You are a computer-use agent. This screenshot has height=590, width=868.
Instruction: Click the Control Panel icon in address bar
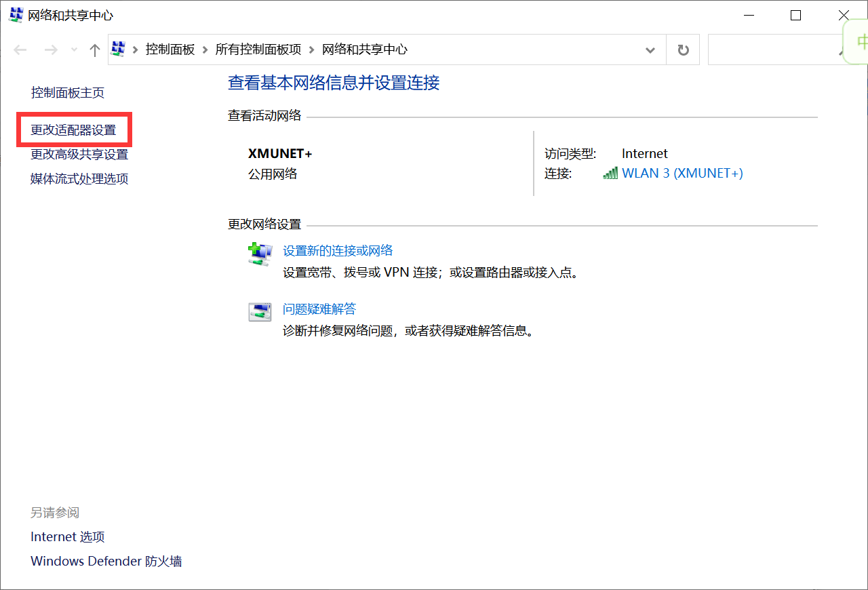click(119, 49)
